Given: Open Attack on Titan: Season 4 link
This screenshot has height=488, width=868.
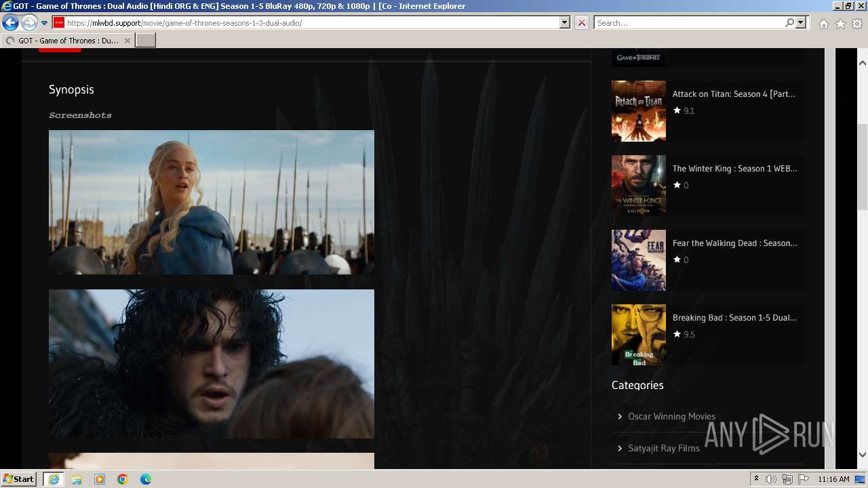Looking at the screenshot, I should pyautogui.click(x=734, y=94).
